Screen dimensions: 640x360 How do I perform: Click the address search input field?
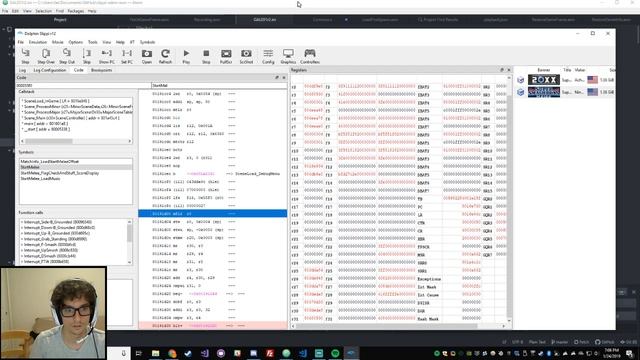click(x=83, y=86)
